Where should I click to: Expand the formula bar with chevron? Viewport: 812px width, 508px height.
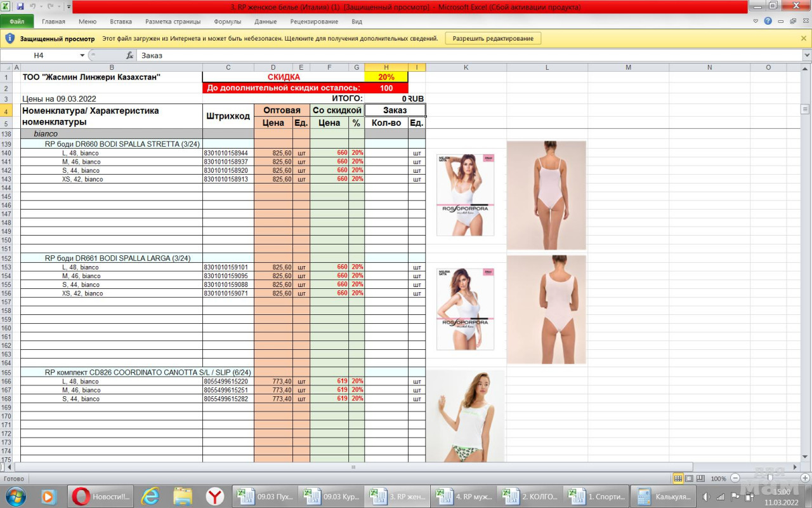click(x=806, y=55)
